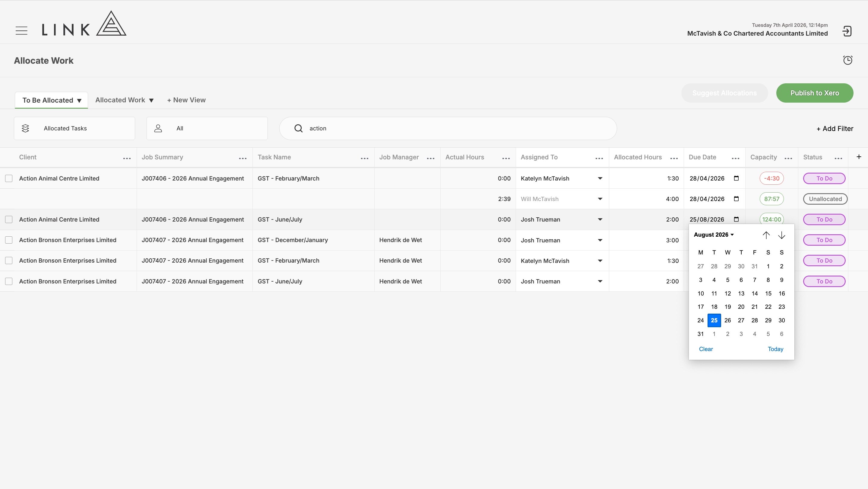Open Job Manager column options menu
The width and height of the screenshot is (868, 489).
(x=431, y=158)
